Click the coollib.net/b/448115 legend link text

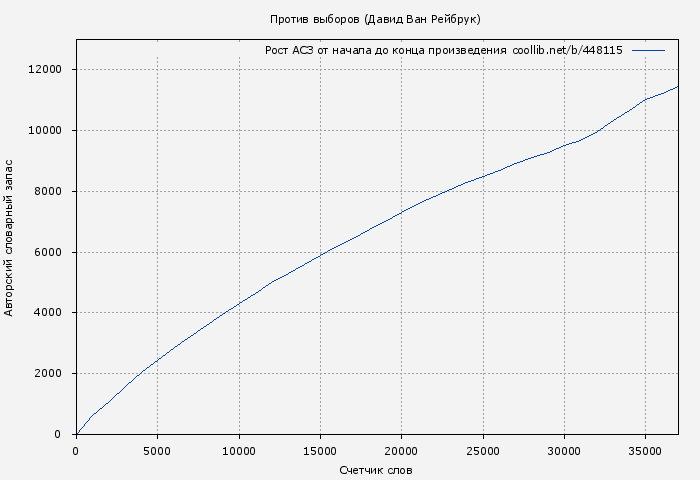[567, 50]
